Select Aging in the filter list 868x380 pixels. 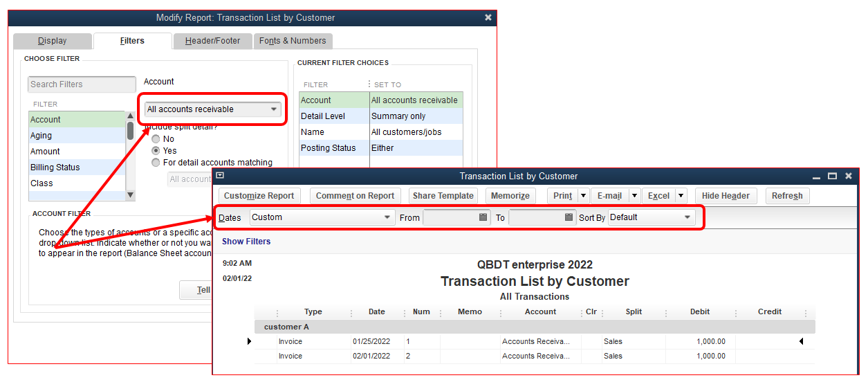pyautogui.click(x=77, y=136)
